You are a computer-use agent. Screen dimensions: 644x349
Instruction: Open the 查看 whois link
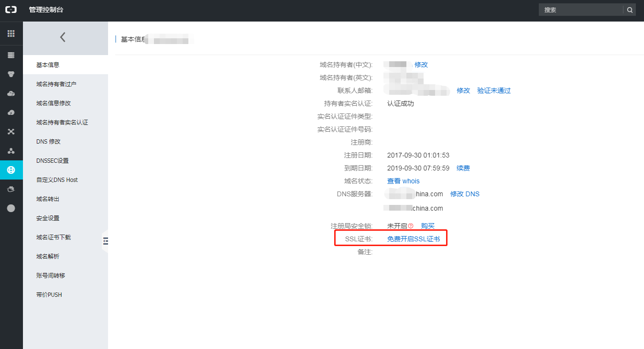pos(404,181)
